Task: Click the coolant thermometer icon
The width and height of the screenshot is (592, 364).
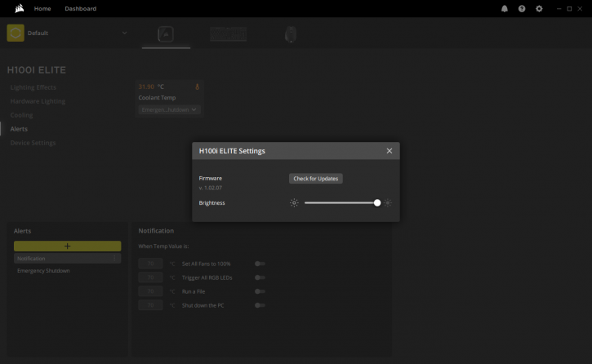Action: tap(197, 87)
